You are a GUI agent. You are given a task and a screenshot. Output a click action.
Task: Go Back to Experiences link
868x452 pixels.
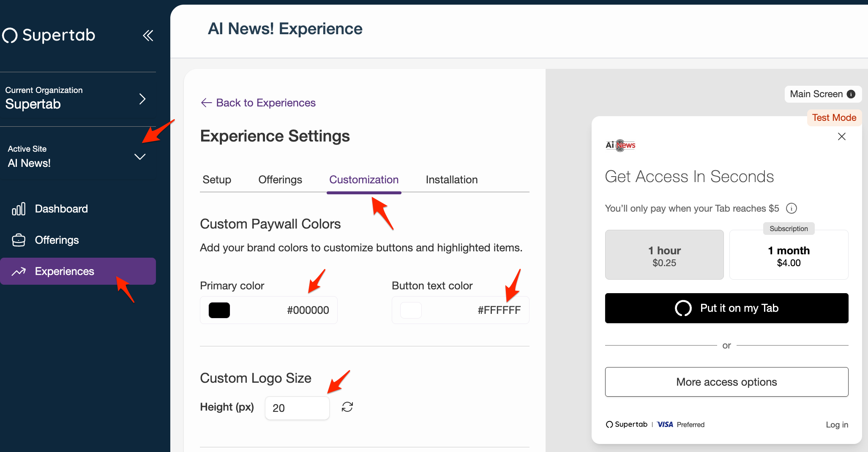point(258,103)
